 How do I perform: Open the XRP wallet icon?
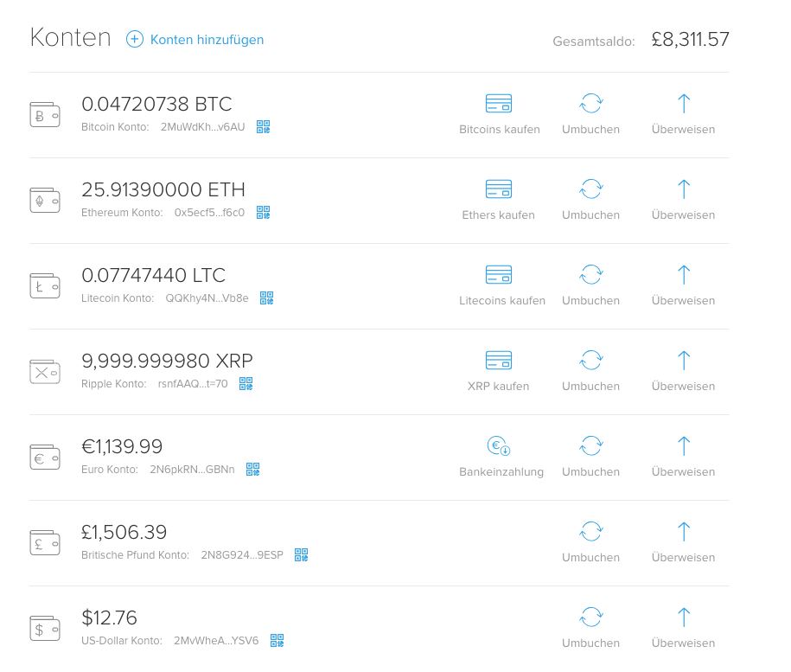coord(45,372)
